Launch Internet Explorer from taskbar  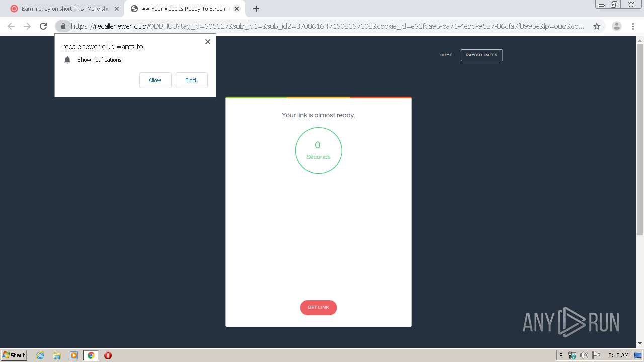40,355
